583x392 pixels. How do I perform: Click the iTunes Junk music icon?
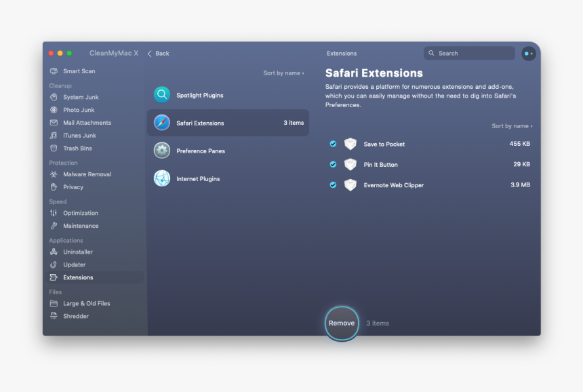point(54,136)
